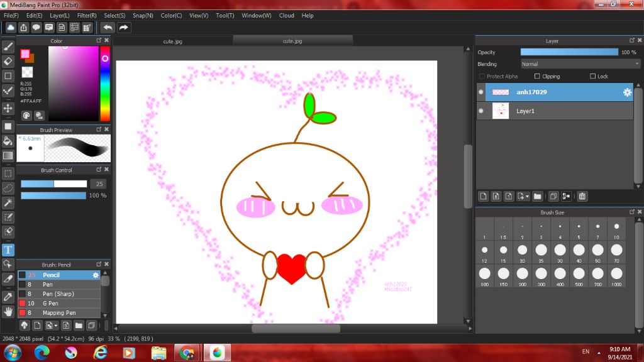Image resolution: width=644 pixels, height=362 pixels.
Task: Open Windows Start button
Action: [13, 353]
